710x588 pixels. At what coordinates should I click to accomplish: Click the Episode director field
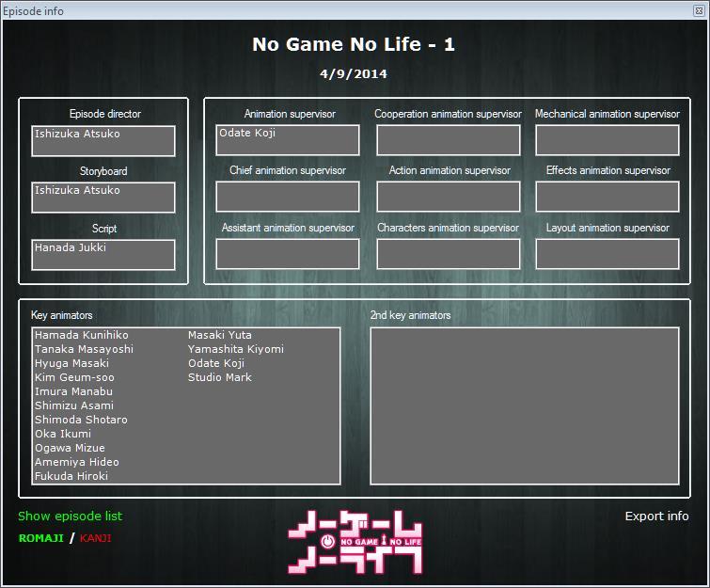(x=103, y=141)
